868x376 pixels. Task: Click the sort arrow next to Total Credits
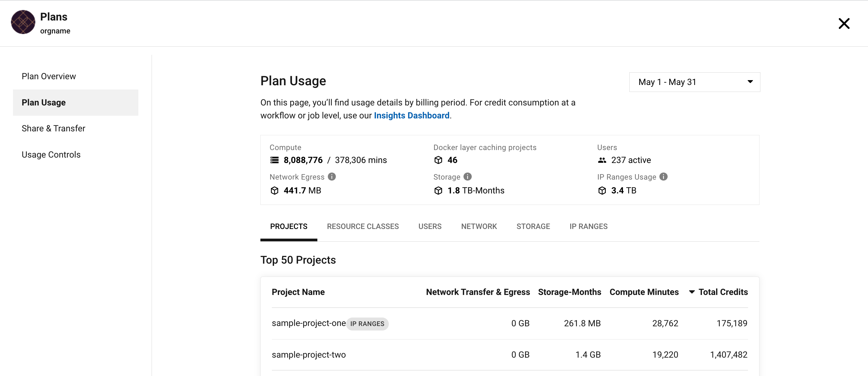(691, 292)
